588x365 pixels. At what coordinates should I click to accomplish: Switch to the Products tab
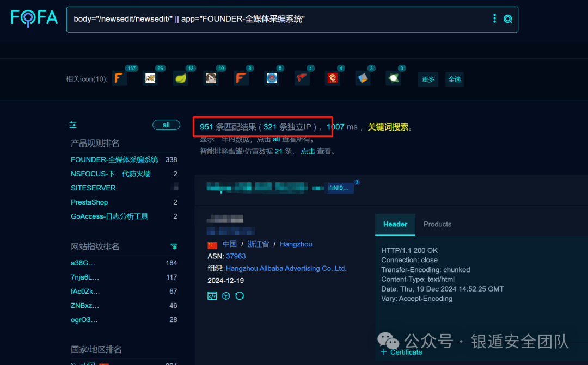(437, 224)
